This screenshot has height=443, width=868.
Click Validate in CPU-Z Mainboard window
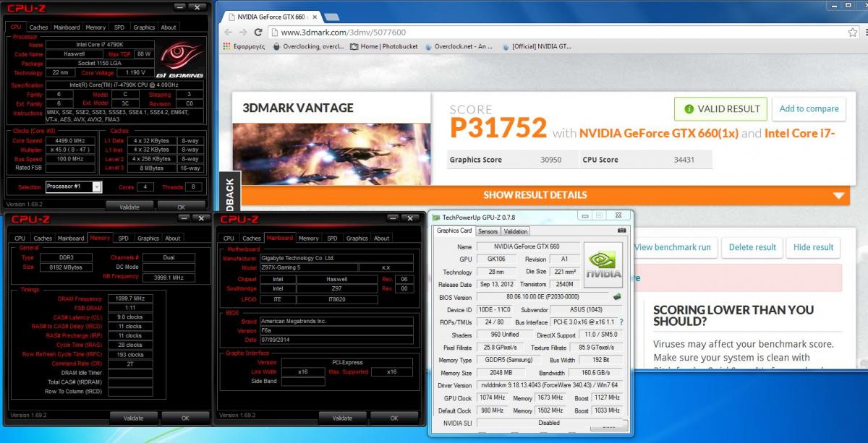click(x=342, y=418)
